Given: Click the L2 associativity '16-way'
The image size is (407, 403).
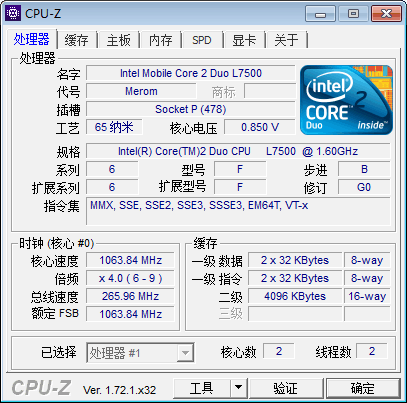Looking at the screenshot, I should pos(367,296).
